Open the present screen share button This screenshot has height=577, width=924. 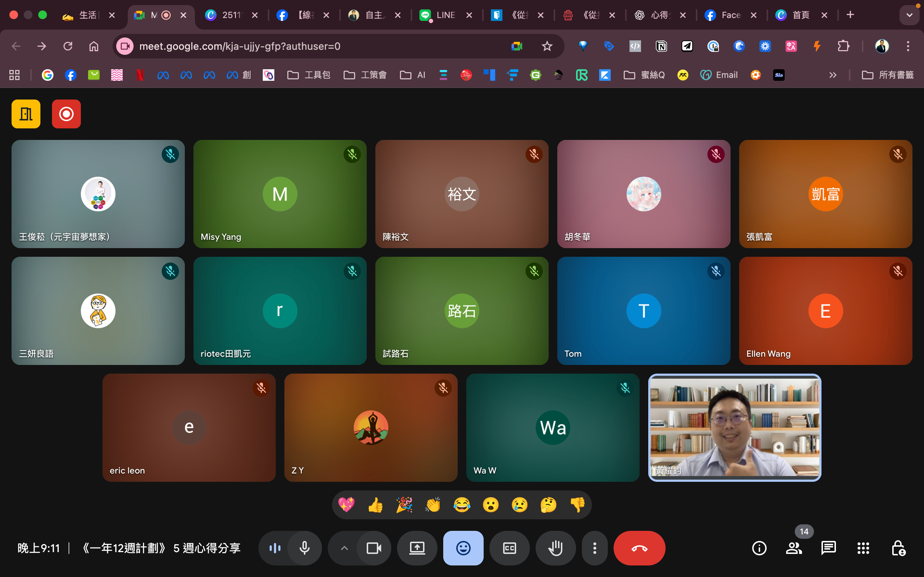tap(417, 548)
